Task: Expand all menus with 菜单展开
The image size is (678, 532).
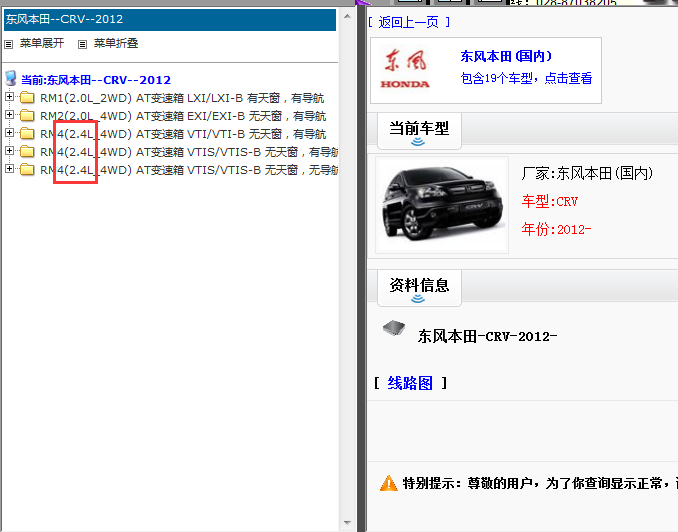Action: click(x=42, y=43)
